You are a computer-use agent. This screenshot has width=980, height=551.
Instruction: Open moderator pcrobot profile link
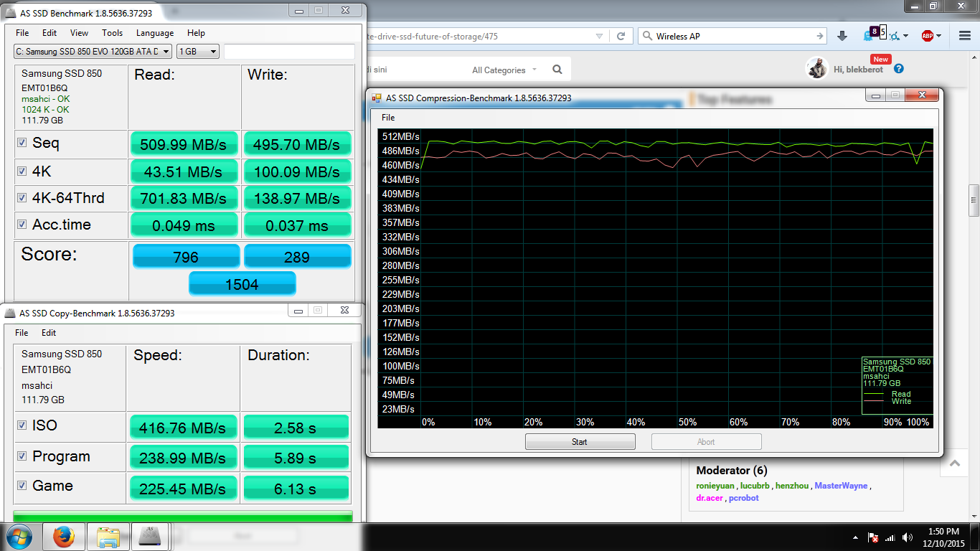[x=744, y=498]
